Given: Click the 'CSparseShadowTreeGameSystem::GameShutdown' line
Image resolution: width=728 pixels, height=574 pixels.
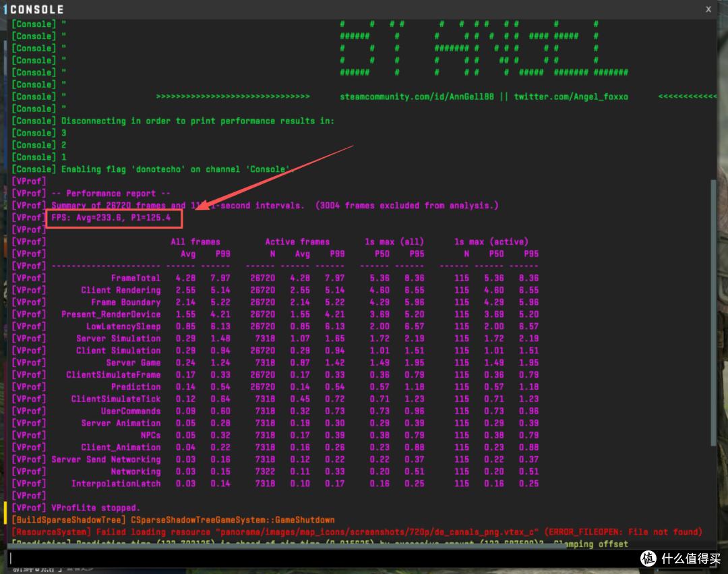Looking at the screenshot, I should [233, 519].
